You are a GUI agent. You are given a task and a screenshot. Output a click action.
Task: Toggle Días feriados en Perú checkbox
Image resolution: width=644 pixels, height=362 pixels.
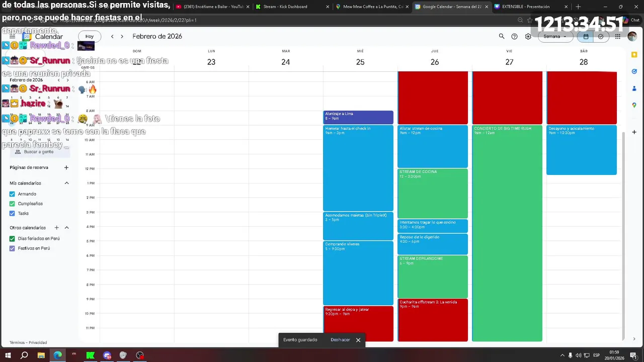[x=12, y=239]
